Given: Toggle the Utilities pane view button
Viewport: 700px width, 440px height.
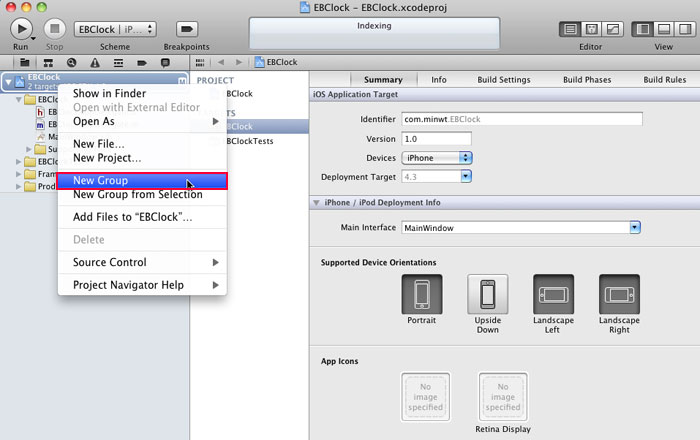Looking at the screenshot, I should pos(685,29).
